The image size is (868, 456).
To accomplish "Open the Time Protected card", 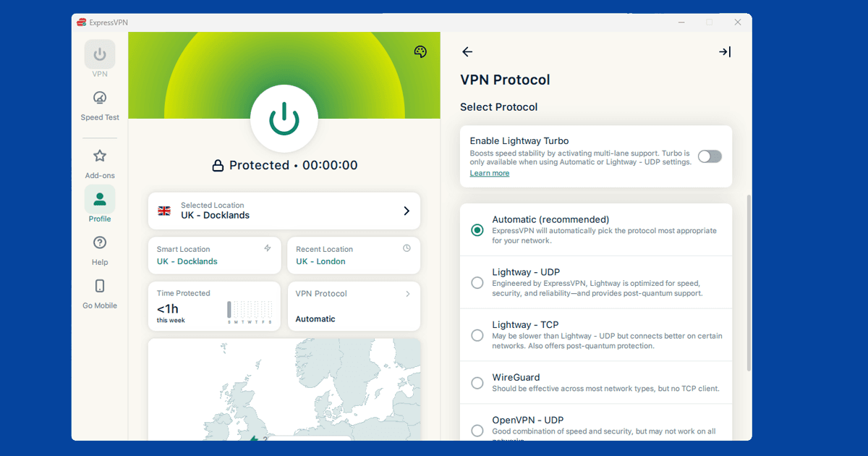I will (214, 306).
